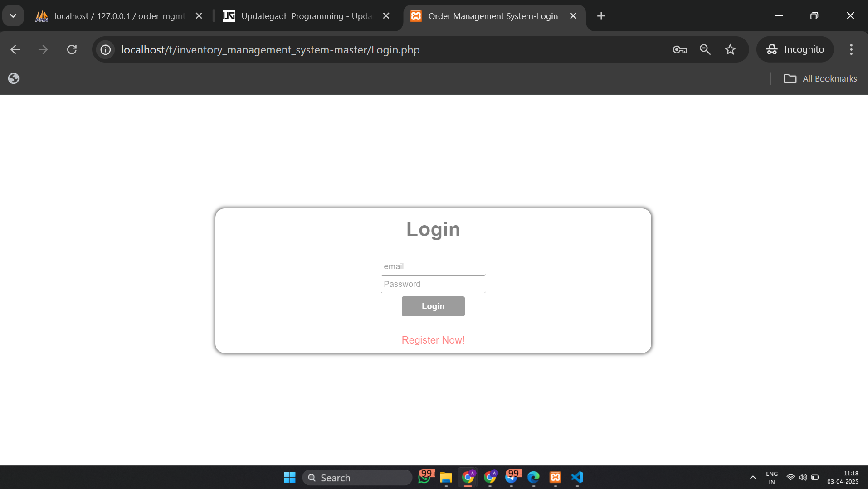Screen dimensions: 868x489
Task: Click the globe icon on bookmarks bar
Action: point(13,78)
